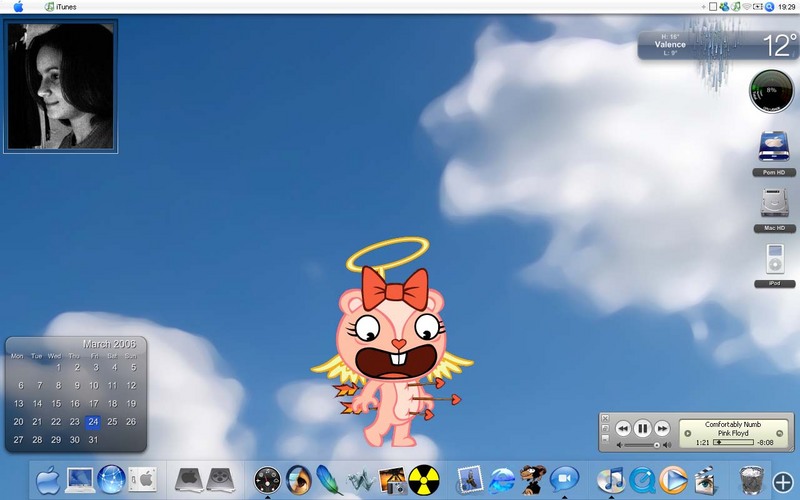Select date 27 in the calendar widget

point(18,440)
